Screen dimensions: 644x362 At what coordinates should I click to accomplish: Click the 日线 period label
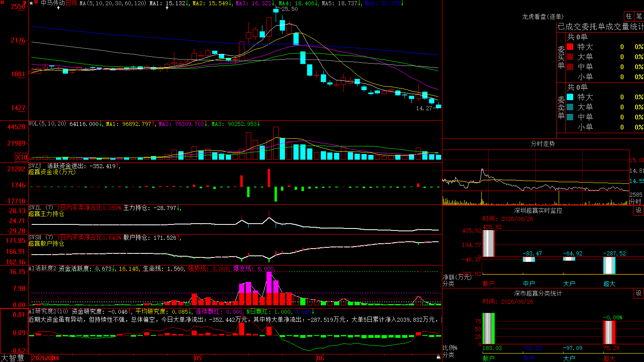tap(71, 3)
